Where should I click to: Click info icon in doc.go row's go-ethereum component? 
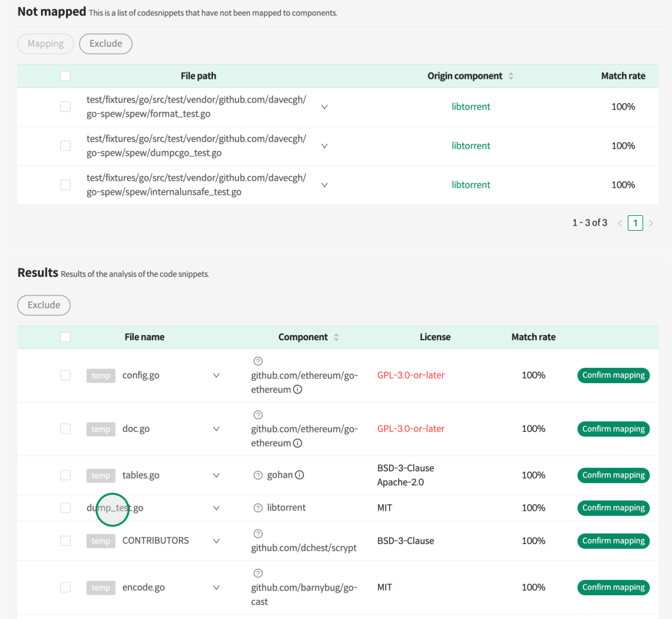pos(298,443)
